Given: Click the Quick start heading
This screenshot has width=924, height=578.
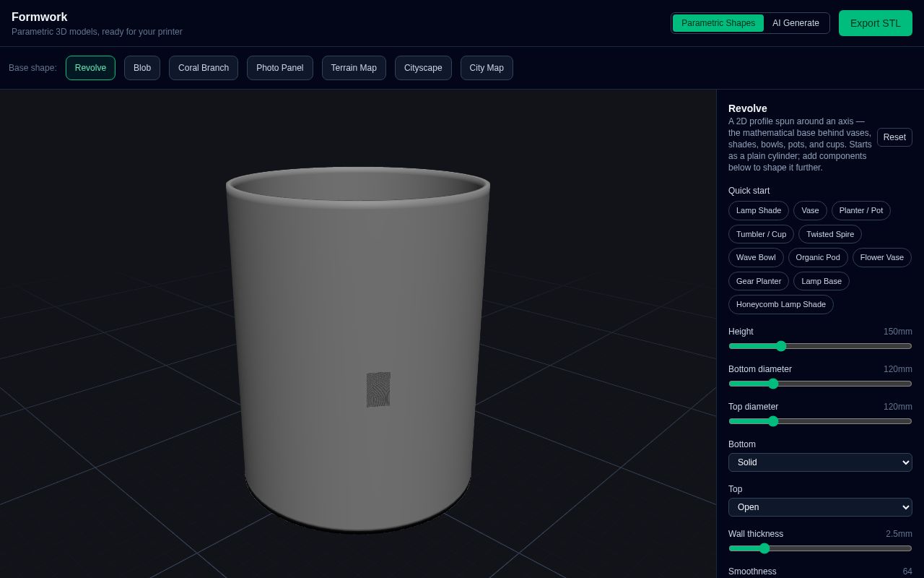Looking at the screenshot, I should [x=749, y=191].
